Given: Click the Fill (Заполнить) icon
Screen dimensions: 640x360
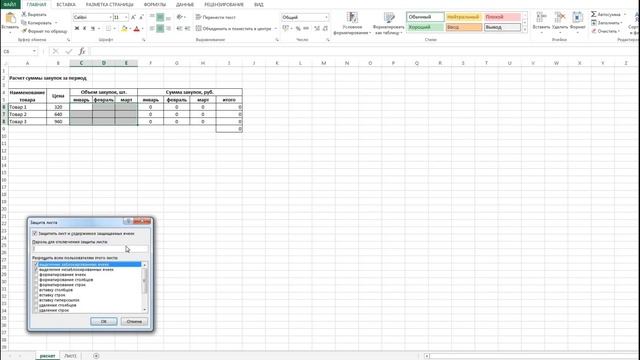Looking at the screenshot, I should point(593,22).
